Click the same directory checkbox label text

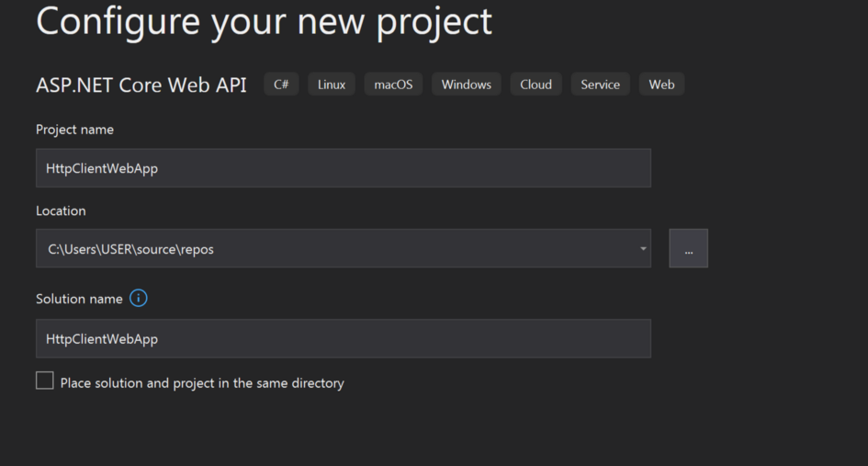pos(202,383)
